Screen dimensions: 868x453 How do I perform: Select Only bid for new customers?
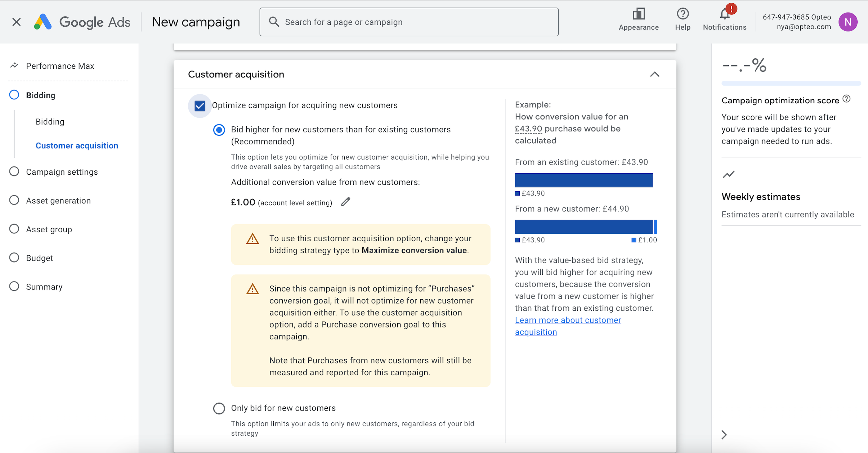[219, 408]
